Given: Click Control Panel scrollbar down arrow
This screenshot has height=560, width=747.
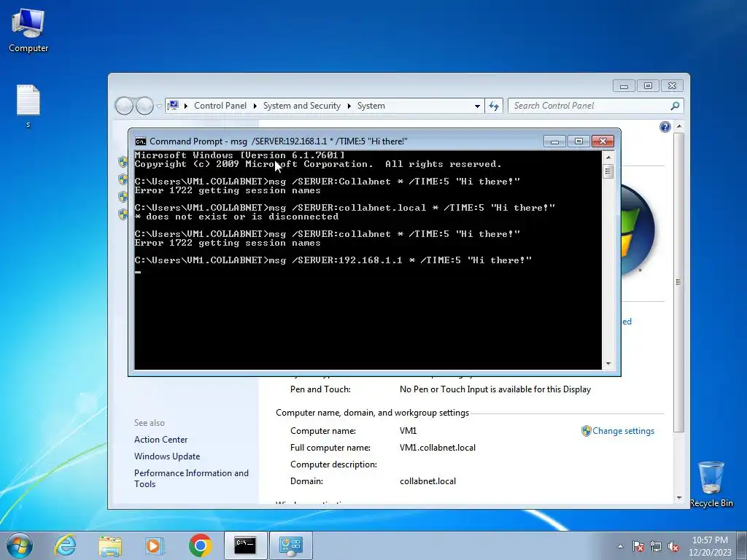Looking at the screenshot, I should 679,498.
